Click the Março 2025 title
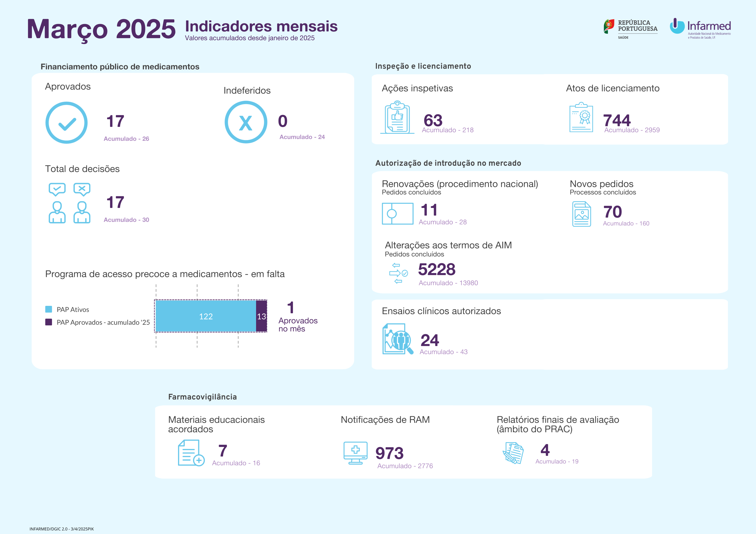The image size is (756, 534). tap(102, 29)
